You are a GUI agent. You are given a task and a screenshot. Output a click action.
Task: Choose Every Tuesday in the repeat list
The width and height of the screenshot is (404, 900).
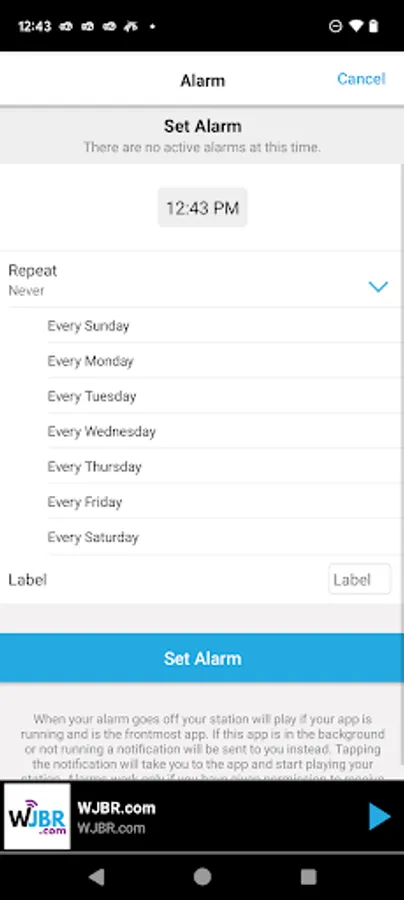click(x=224, y=396)
